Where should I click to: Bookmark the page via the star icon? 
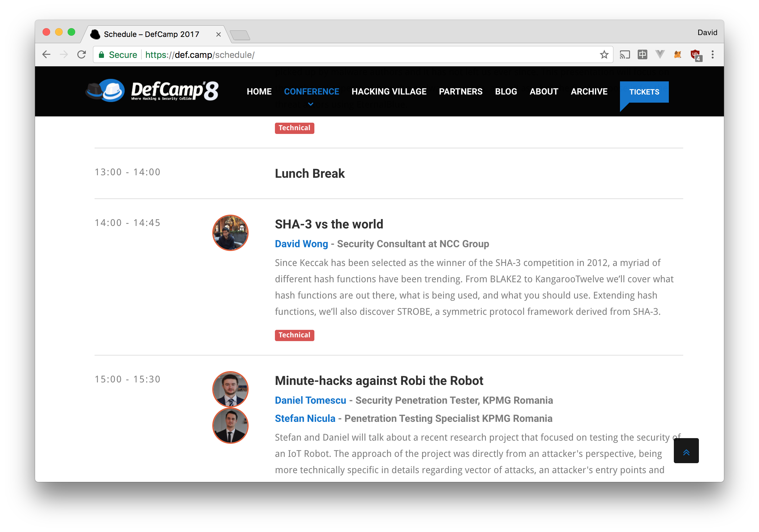click(x=605, y=54)
